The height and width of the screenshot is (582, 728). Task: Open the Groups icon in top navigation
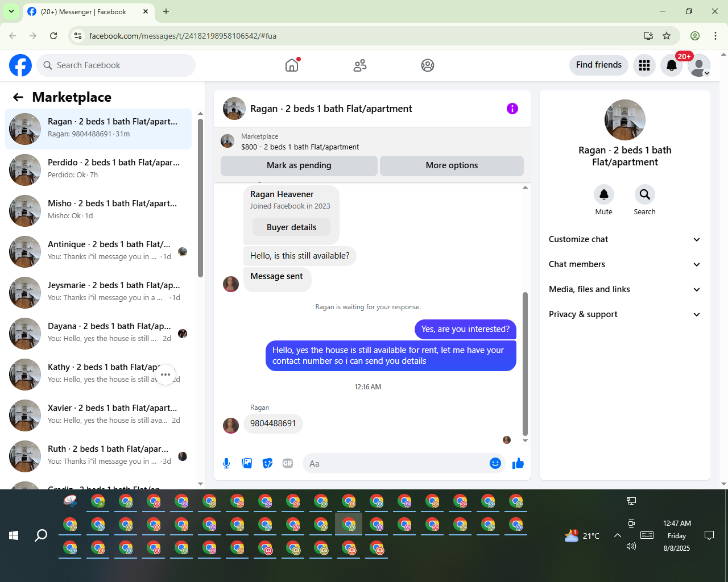point(428,65)
